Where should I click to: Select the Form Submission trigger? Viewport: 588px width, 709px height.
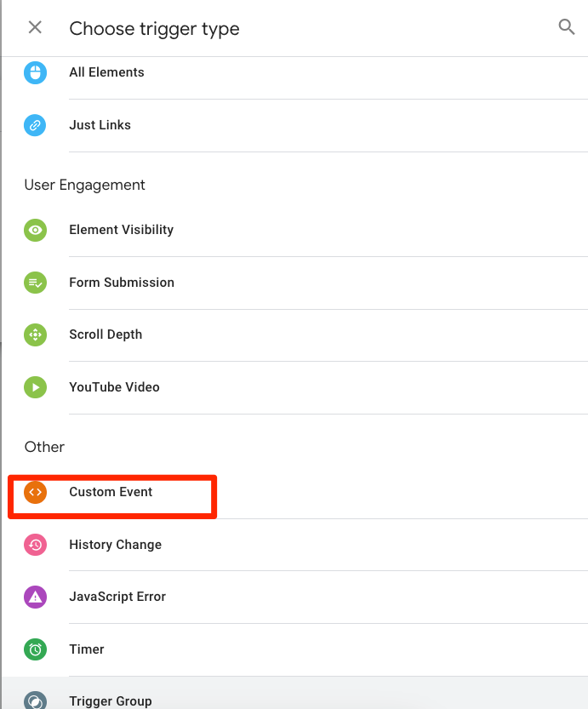click(x=122, y=283)
